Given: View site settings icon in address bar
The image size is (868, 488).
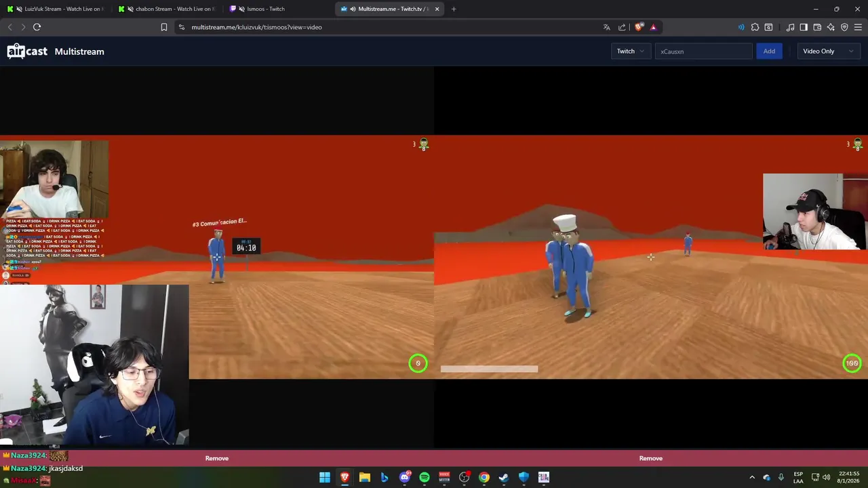Looking at the screenshot, I should (181, 27).
